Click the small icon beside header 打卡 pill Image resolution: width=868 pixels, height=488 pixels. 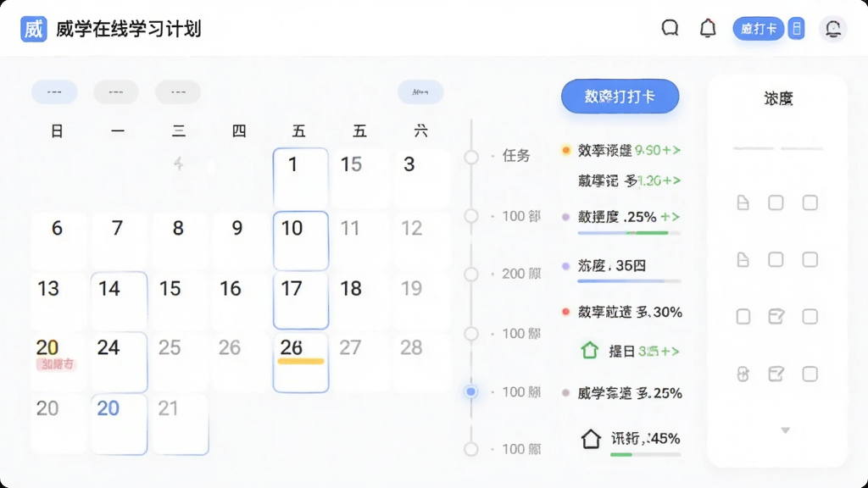[x=797, y=29]
